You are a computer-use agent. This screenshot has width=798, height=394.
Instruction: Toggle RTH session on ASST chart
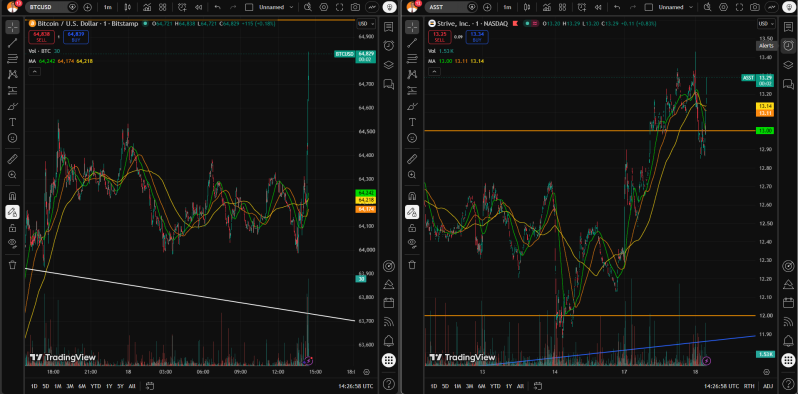[x=749, y=386]
